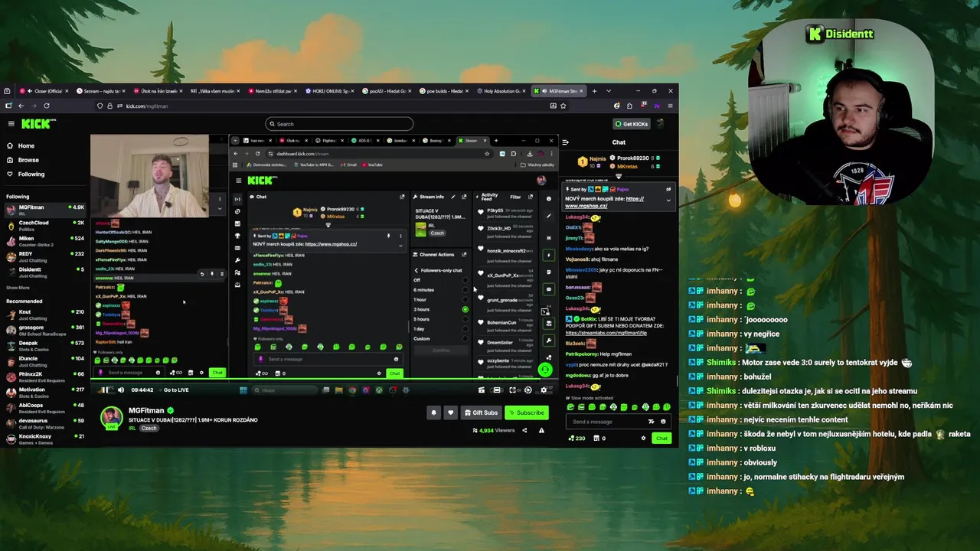Click the Gift Subs button

(481, 412)
